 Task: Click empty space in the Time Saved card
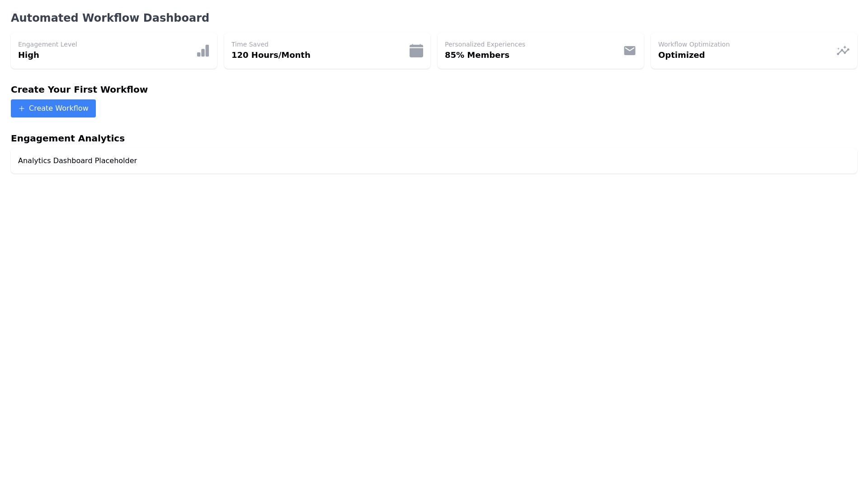357,51
